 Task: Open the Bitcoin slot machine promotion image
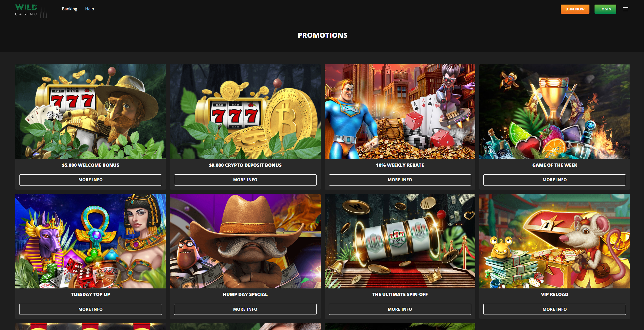point(245,112)
